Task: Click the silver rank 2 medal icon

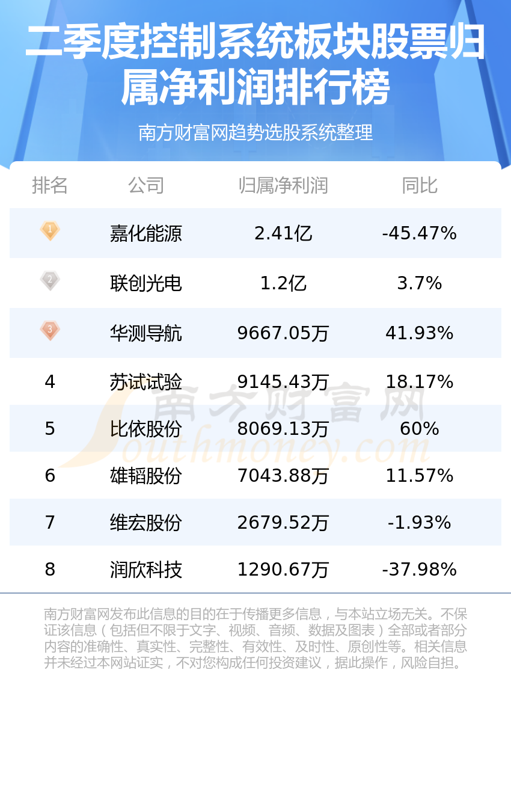Action: pos(50,281)
